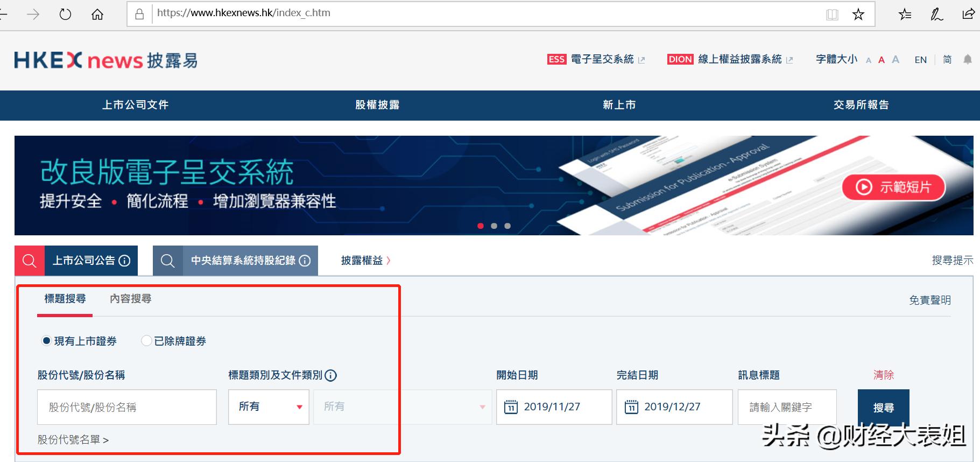Viewport: 980px width, 462px height.
Task: Reload the page with the refresh icon
Action: pyautogui.click(x=65, y=14)
